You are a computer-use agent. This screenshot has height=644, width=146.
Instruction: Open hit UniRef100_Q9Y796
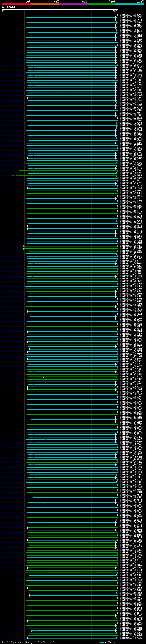point(131,17)
